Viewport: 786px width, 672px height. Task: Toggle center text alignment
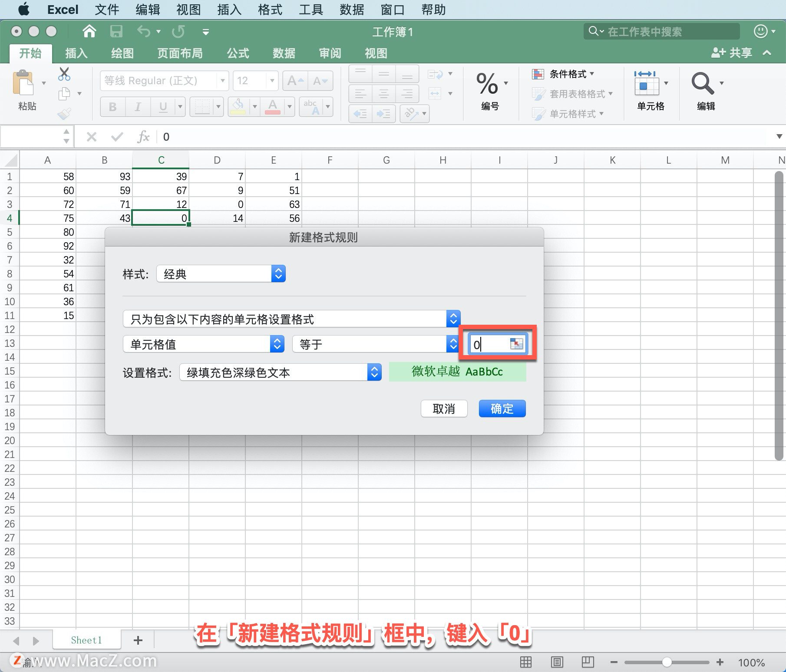tap(384, 93)
